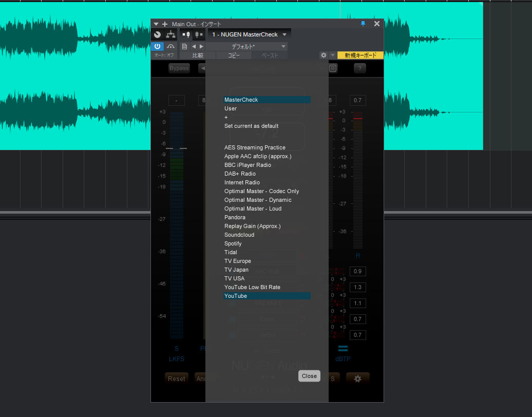Click the upper channel audio waveform
This screenshot has width=532, height=417.
pos(74,38)
